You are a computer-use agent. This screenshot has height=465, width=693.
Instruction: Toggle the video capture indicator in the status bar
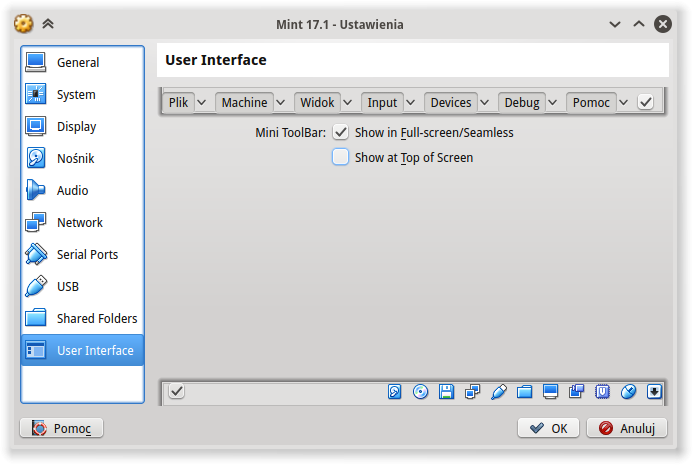point(576,392)
